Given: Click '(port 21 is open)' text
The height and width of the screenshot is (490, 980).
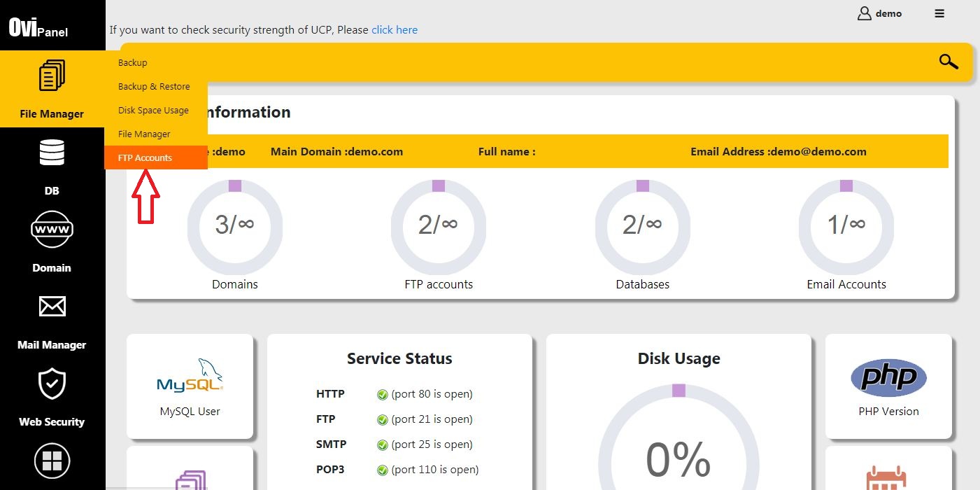Looking at the screenshot, I should (x=432, y=419).
